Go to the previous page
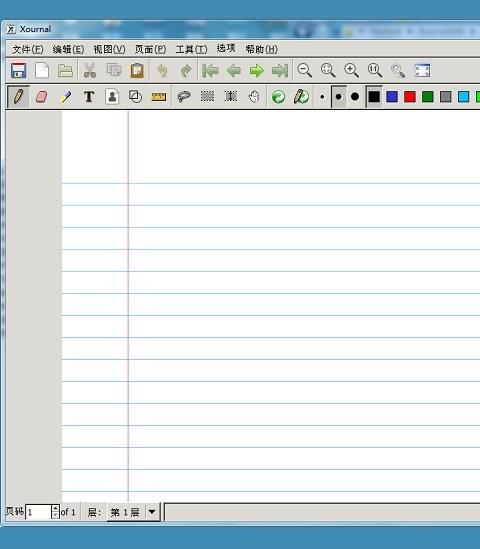The image size is (480, 549). tap(234, 70)
